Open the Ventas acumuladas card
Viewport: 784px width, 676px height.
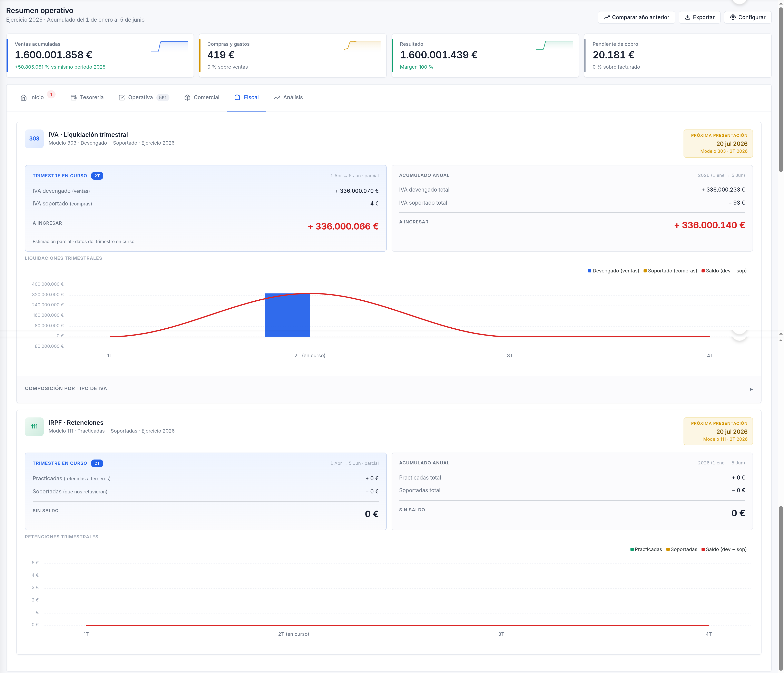click(x=100, y=56)
